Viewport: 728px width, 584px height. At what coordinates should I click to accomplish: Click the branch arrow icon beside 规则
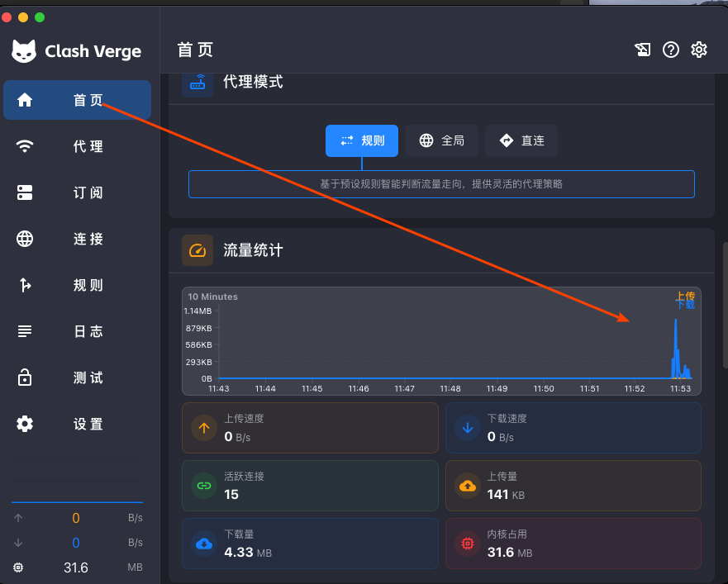click(x=25, y=285)
